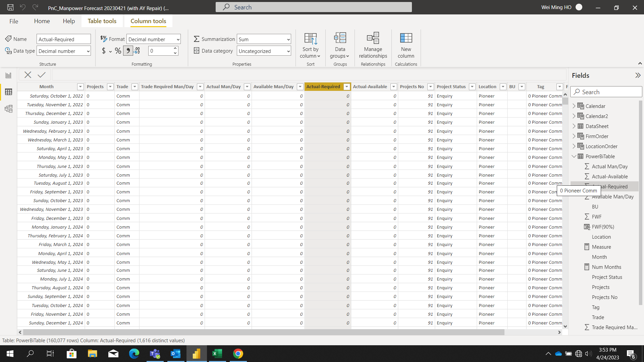Select the Num Months field
This screenshot has width=644, height=362.
(606, 267)
